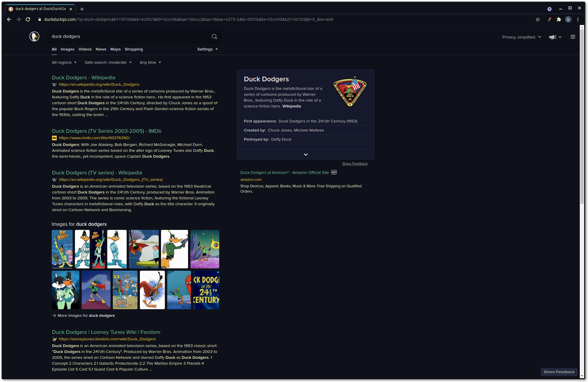The image size is (588, 382).
Task: Bookmark page with the star icon
Action: (x=537, y=19)
